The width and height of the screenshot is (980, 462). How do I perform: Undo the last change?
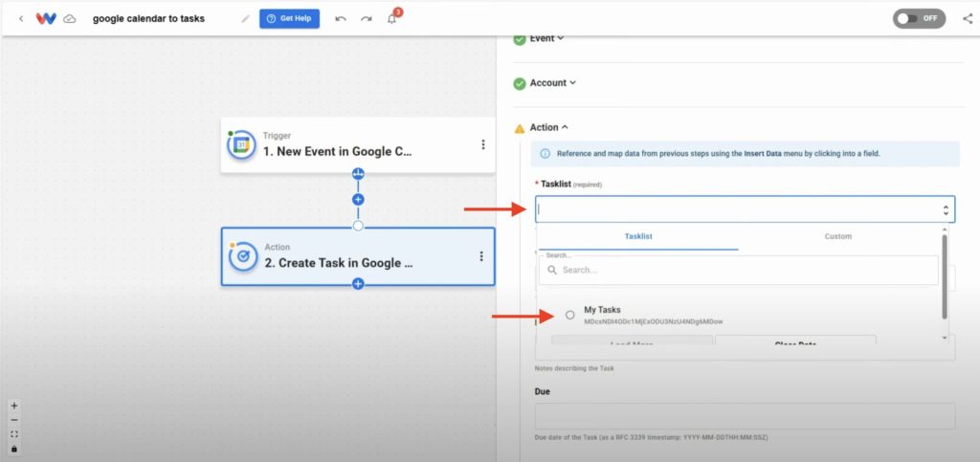pos(341,19)
